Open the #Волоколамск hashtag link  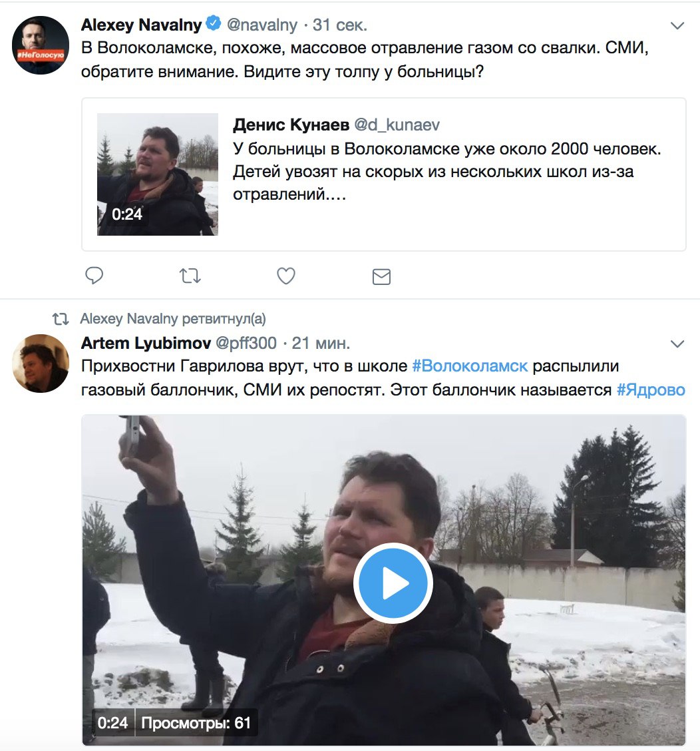pyautogui.click(x=470, y=366)
